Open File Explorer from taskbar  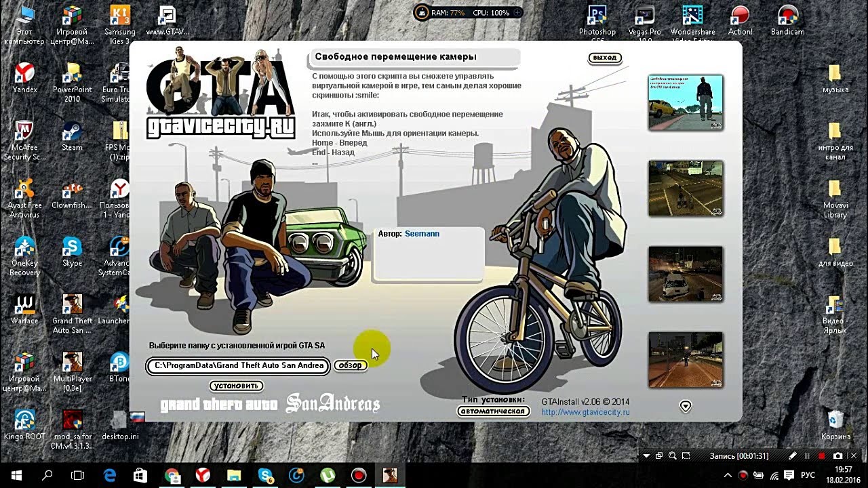(x=234, y=476)
